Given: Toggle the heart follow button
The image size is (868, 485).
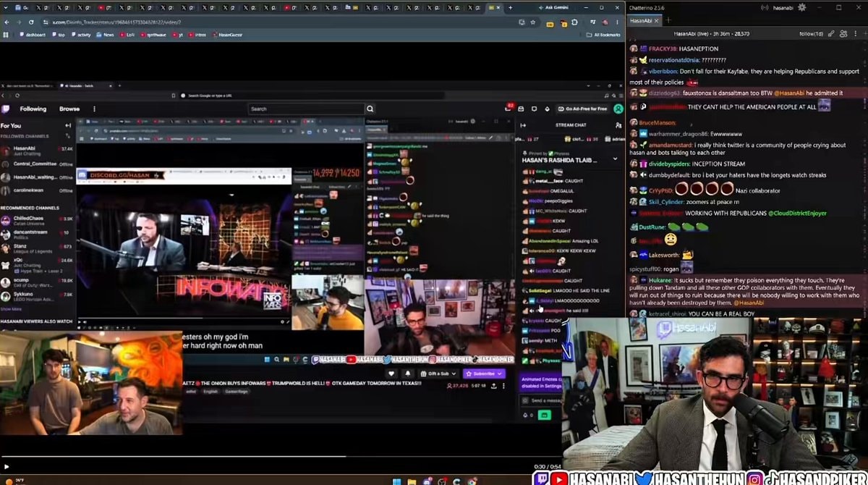Looking at the screenshot, I should click(x=392, y=374).
